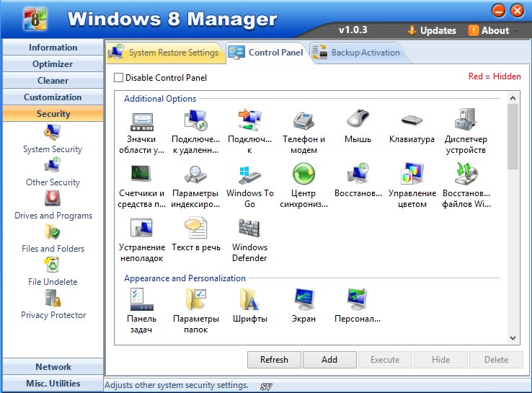Viewport: 532px width, 393px height.
Task: Open Privacy Protector in the sidebar
Action: pyautogui.click(x=53, y=306)
